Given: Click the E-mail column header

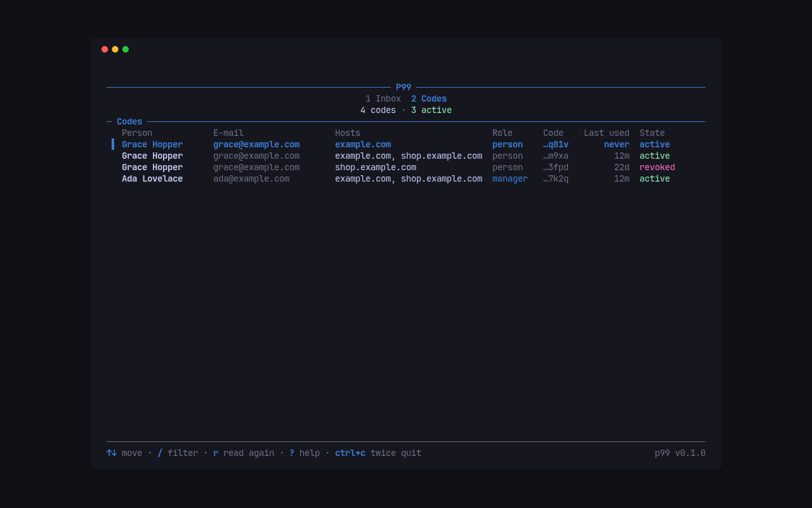Looking at the screenshot, I should (x=228, y=133).
